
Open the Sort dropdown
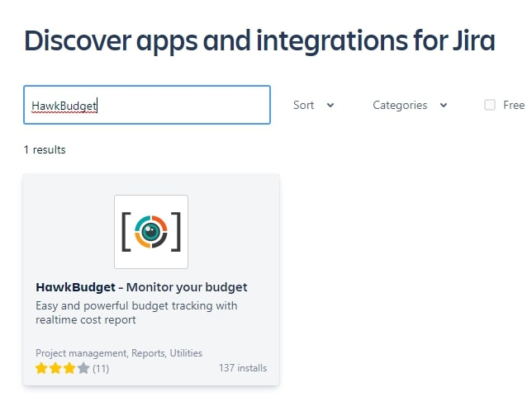click(314, 105)
